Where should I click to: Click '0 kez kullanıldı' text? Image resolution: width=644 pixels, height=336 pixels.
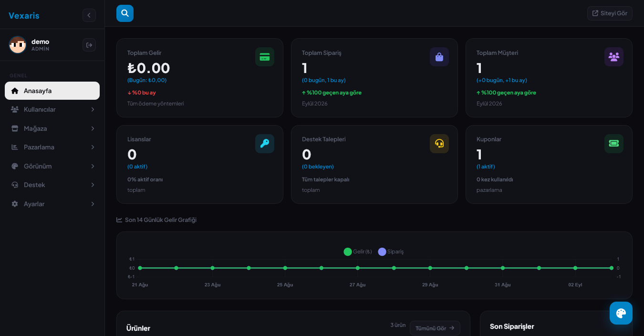pos(495,179)
